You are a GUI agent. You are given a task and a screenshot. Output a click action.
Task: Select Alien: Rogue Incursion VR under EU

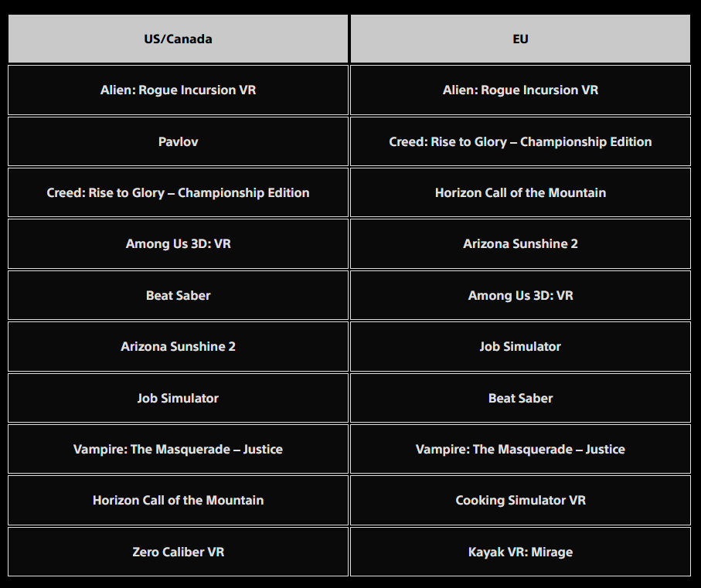click(x=520, y=90)
